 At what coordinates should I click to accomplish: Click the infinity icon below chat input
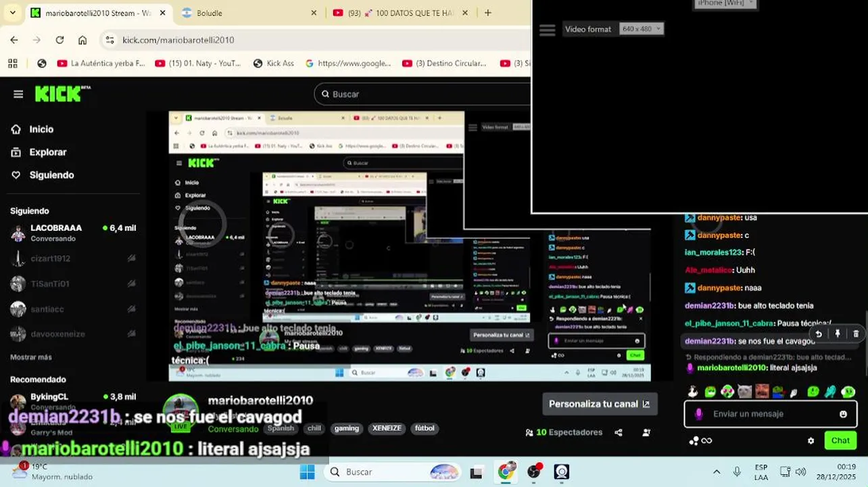pos(706,441)
